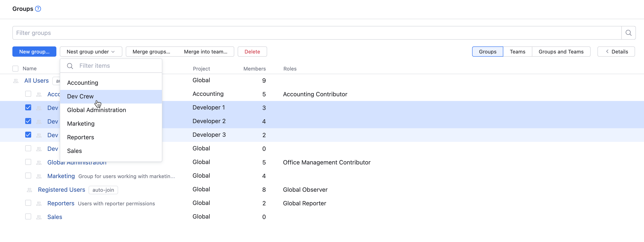The image size is (644, 242).
Task: Click the group icon beside Registered Users
Action: [29, 190]
